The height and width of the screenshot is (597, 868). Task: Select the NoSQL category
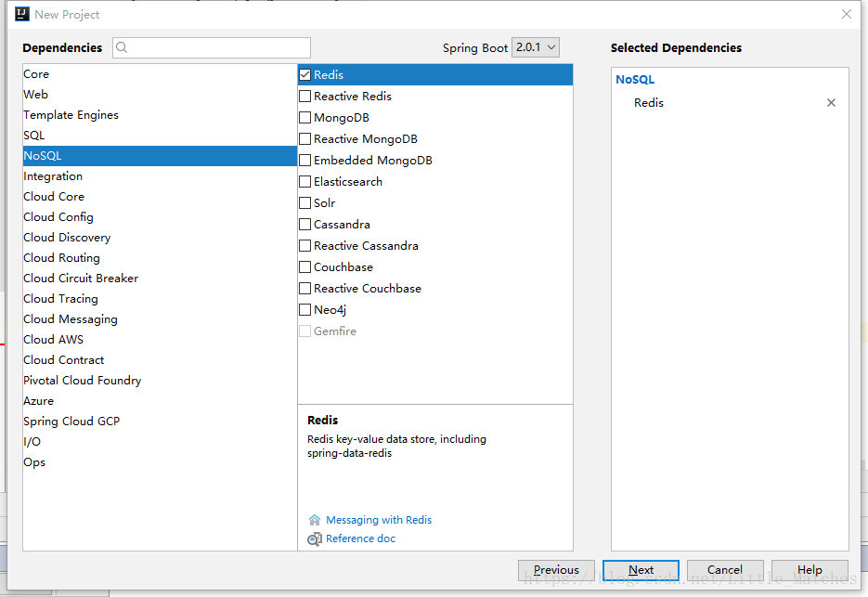click(160, 156)
